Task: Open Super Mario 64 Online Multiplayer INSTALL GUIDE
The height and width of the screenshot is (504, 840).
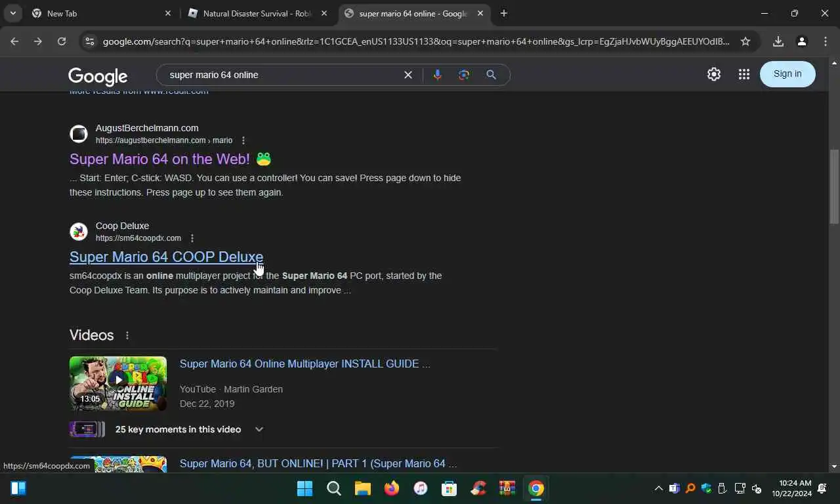Action: click(304, 364)
